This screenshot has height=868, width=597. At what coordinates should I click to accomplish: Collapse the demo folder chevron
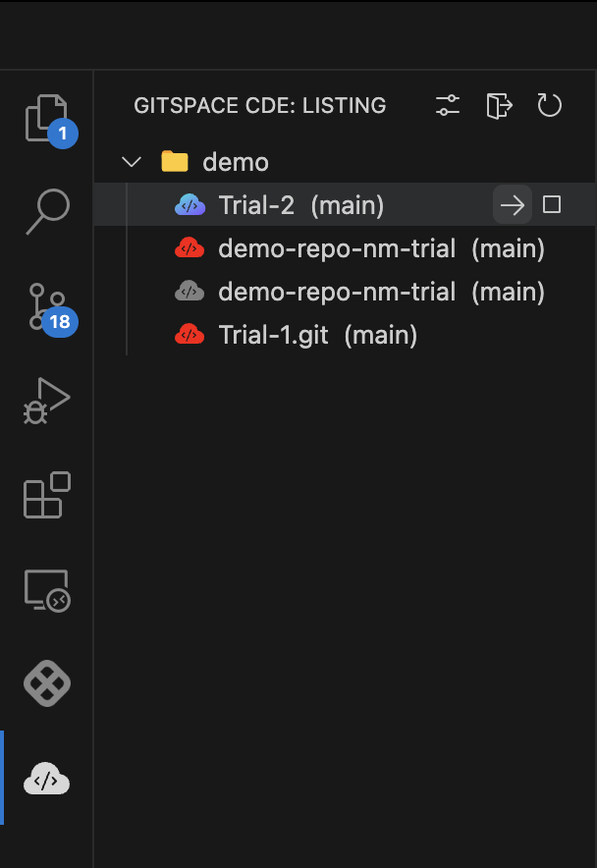point(132,162)
